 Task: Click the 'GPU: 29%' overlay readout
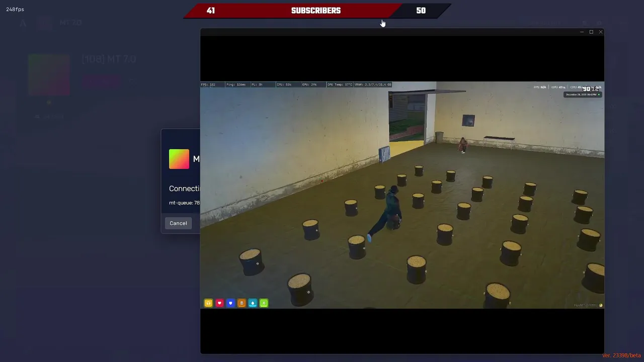coord(309,84)
